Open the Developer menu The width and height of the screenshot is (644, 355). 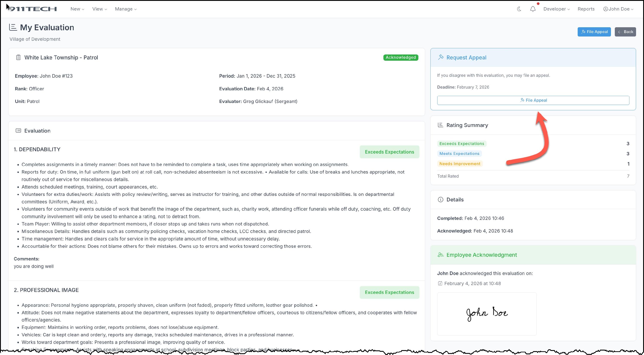tap(556, 9)
